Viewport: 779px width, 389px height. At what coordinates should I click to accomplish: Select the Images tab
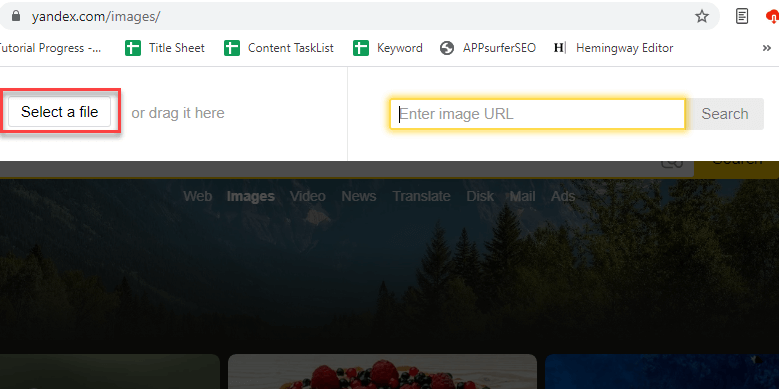pyautogui.click(x=251, y=197)
